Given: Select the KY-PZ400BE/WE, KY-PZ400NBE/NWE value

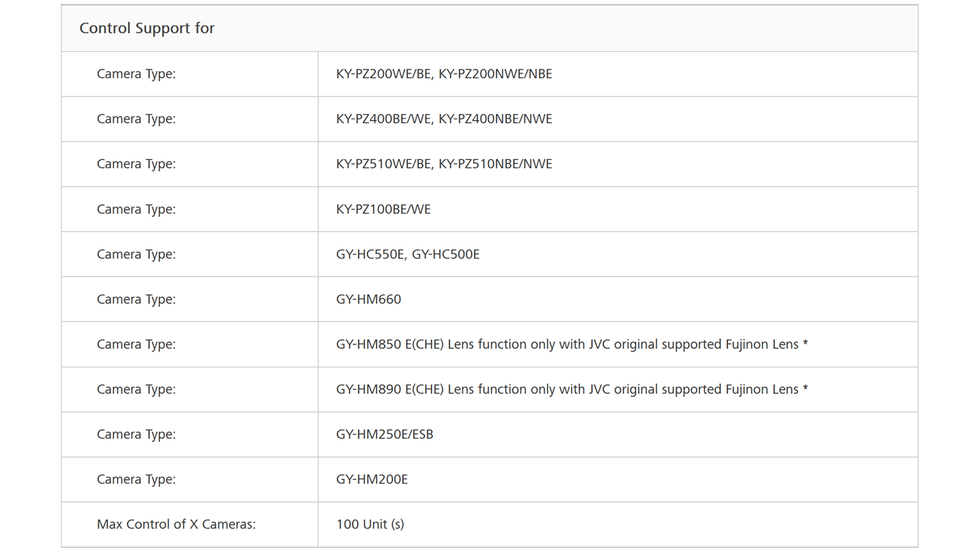Looking at the screenshot, I should [444, 119].
